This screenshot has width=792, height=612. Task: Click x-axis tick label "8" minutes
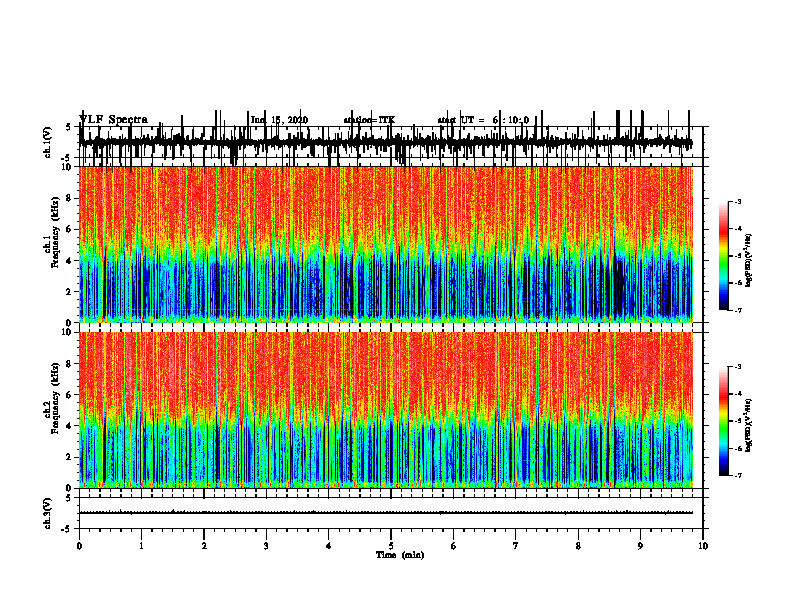coord(578,546)
